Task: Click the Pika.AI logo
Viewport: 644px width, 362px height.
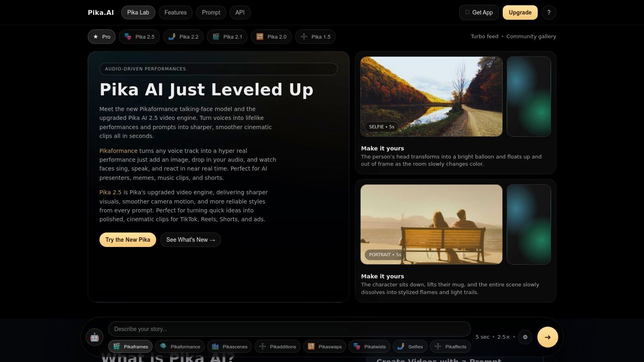Action: coord(101,12)
